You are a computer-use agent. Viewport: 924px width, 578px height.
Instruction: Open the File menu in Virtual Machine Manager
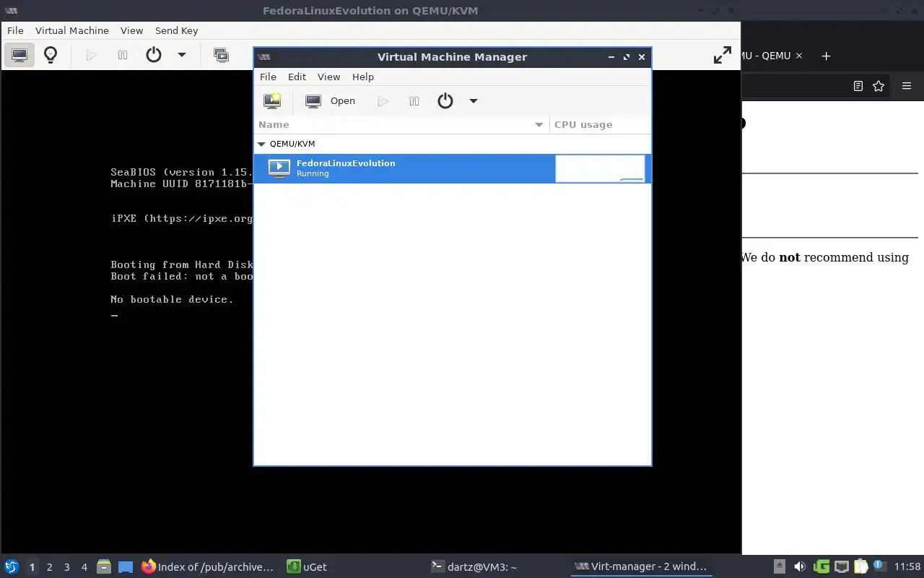click(x=268, y=77)
